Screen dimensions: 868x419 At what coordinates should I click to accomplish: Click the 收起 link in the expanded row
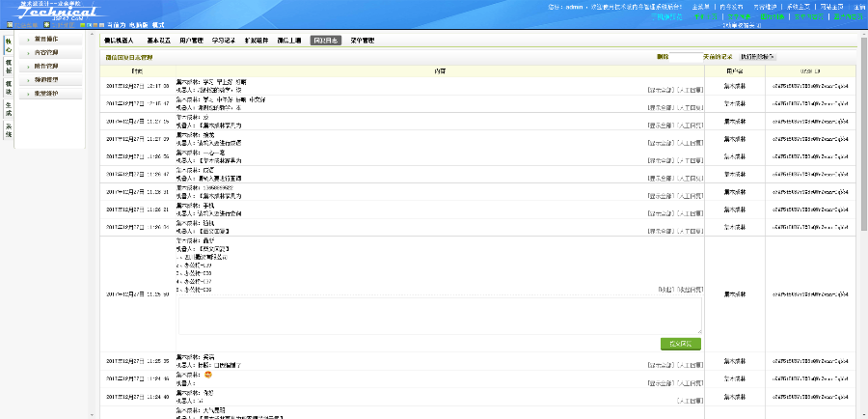[x=667, y=290]
